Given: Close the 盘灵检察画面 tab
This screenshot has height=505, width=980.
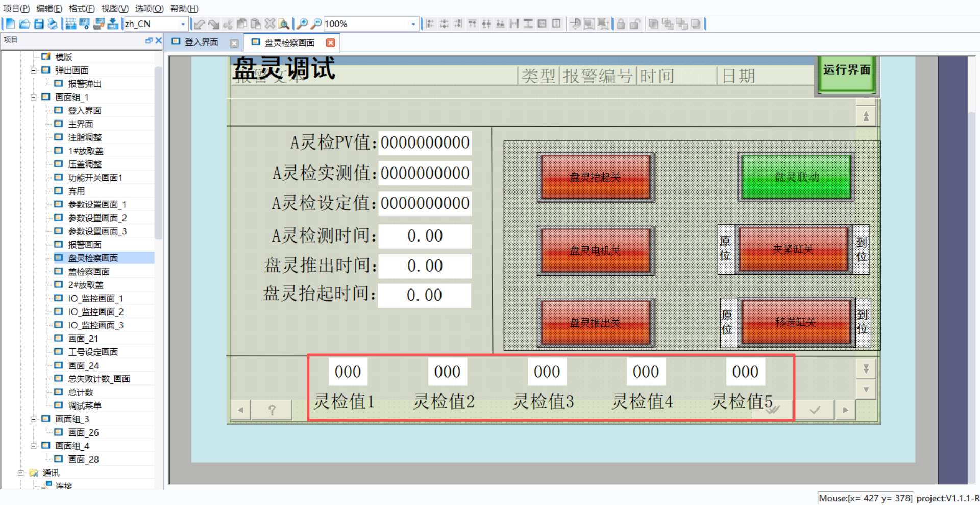Looking at the screenshot, I should click(x=331, y=43).
